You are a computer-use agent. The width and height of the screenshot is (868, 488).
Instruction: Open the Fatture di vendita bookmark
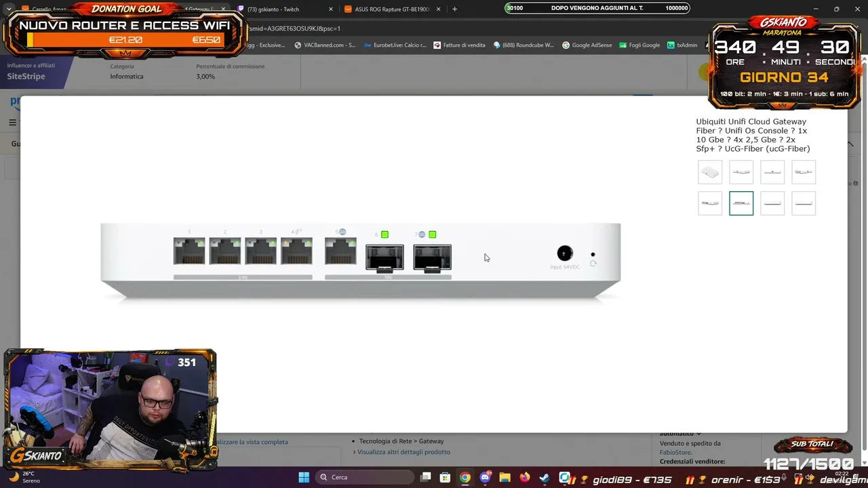(x=459, y=45)
